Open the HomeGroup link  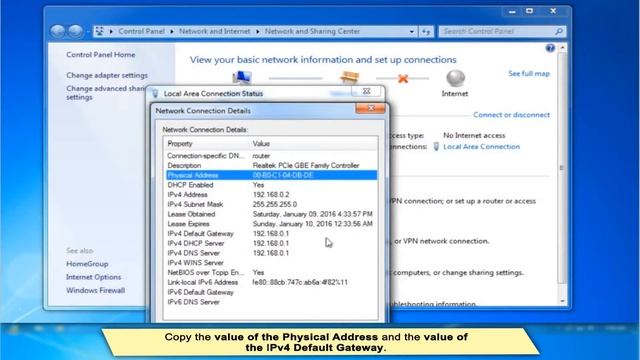(x=87, y=264)
